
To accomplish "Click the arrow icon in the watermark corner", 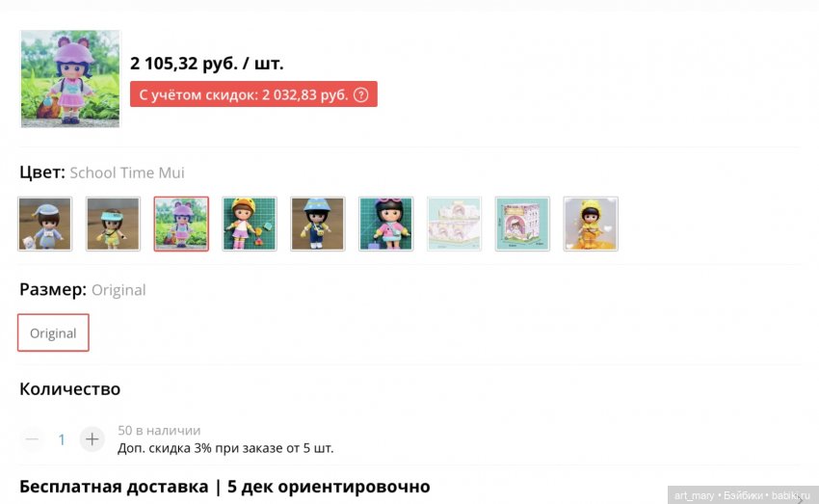I will pos(800,499).
